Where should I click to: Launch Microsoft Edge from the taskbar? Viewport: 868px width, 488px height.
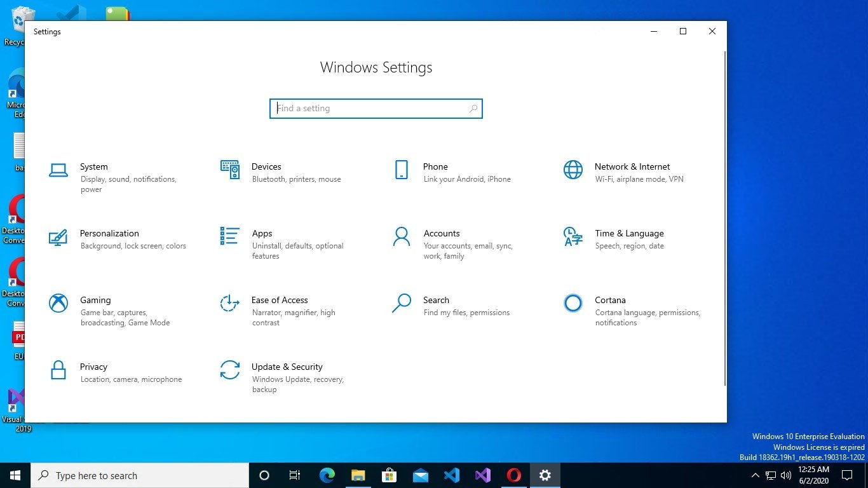[x=327, y=475]
